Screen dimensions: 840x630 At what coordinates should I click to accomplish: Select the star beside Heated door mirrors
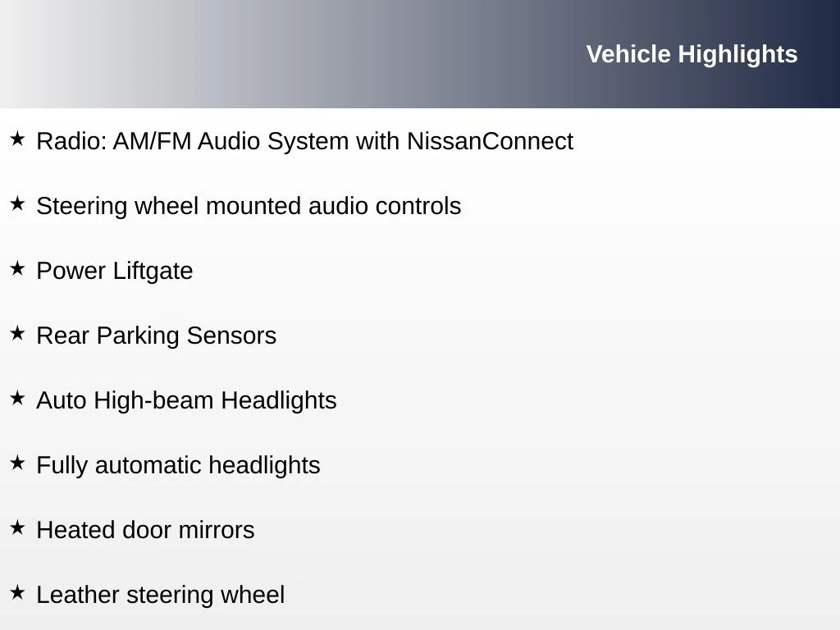click(17, 527)
